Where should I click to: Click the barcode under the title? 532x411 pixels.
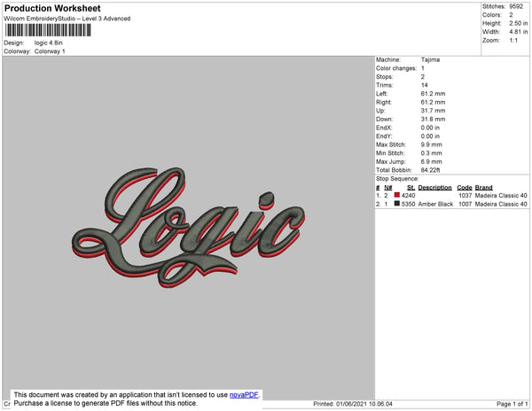pos(48,30)
